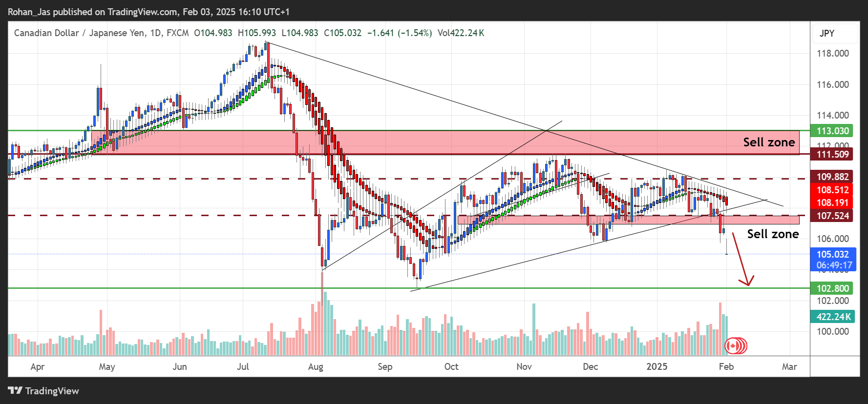Click the 107.524 price label
This screenshot has height=404, width=868.
tap(832, 216)
